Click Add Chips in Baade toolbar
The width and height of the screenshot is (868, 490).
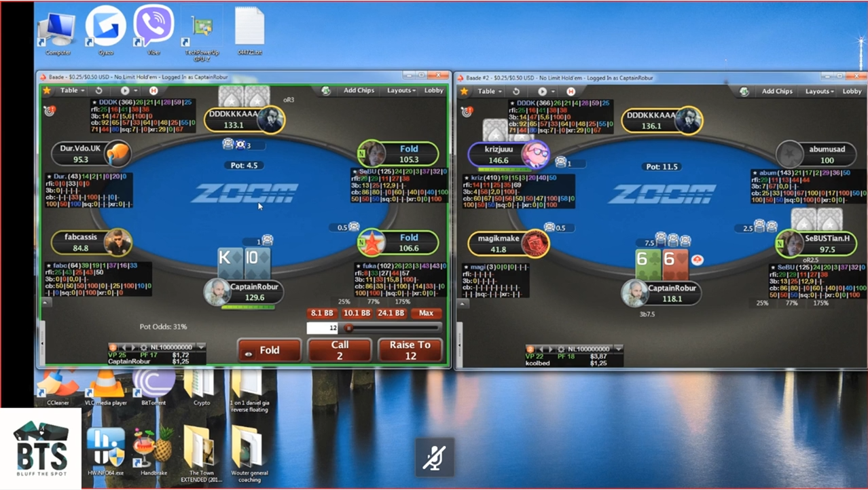tap(359, 90)
